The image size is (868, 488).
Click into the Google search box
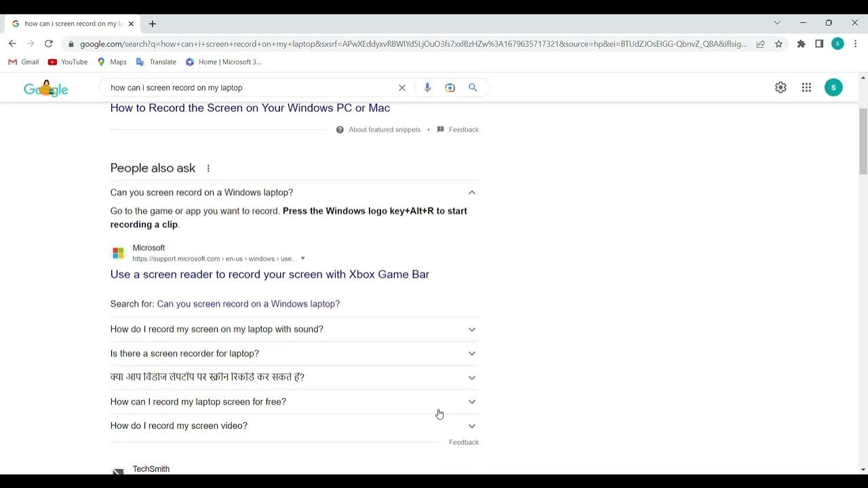pos(251,87)
